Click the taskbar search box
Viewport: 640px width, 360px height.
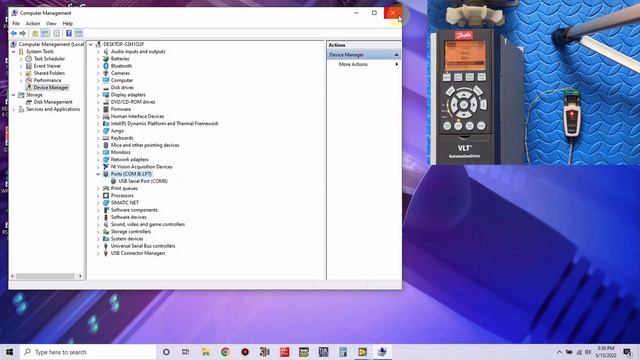88,352
